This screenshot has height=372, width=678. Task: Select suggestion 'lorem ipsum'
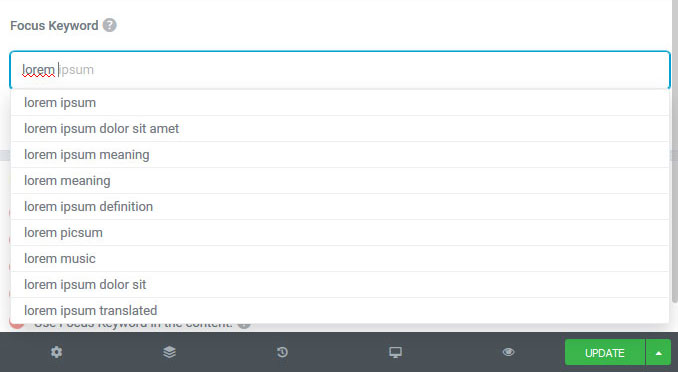pyautogui.click(x=340, y=103)
